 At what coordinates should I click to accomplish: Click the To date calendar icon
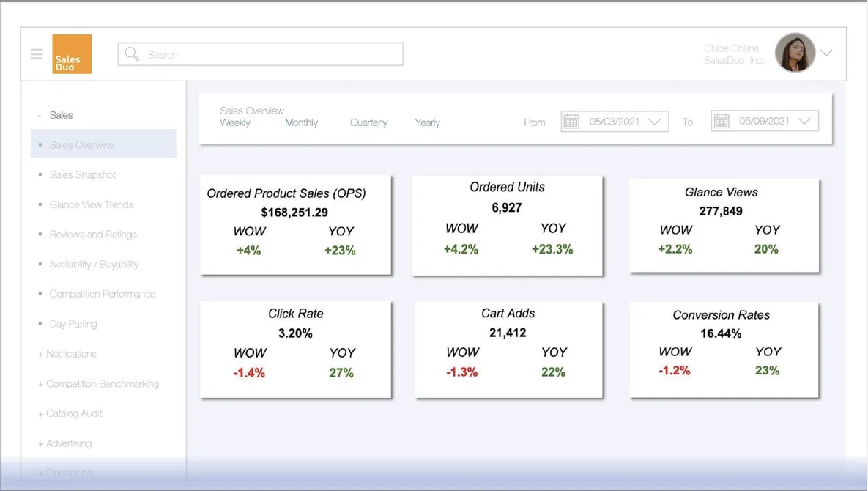[722, 121]
